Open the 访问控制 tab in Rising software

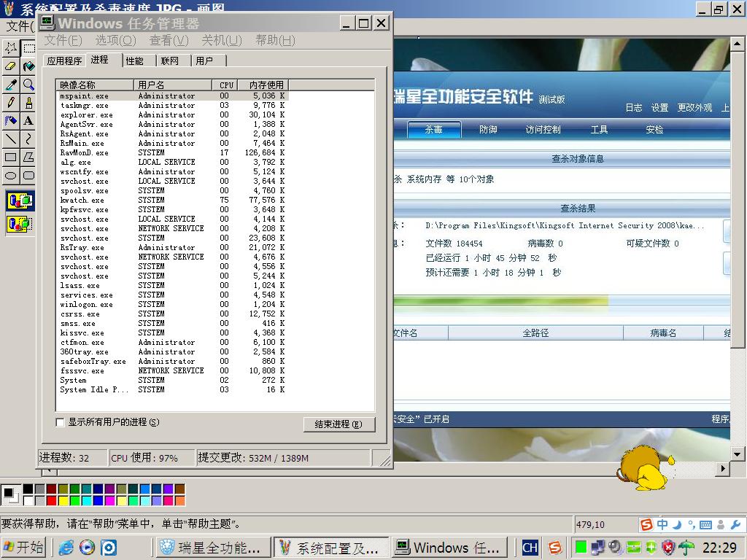[x=543, y=130]
